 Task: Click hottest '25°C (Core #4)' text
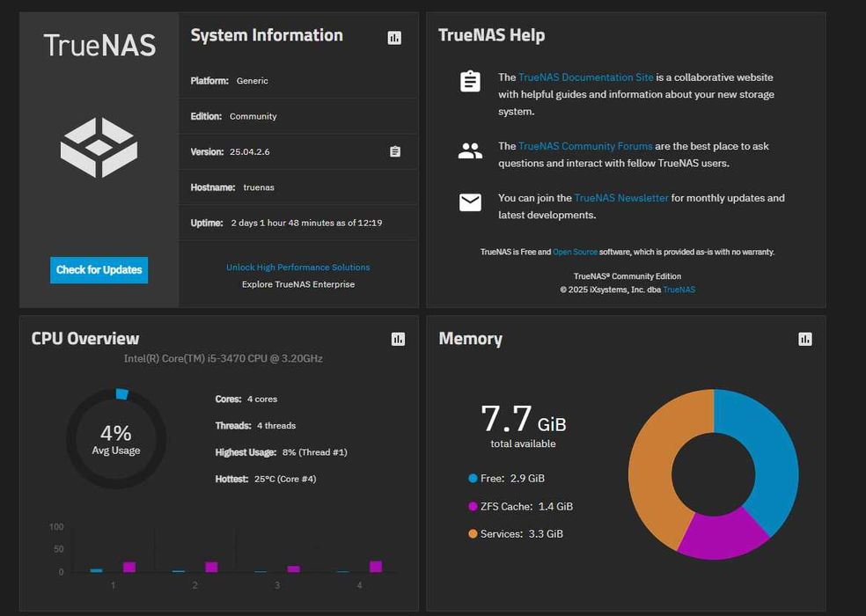point(285,479)
